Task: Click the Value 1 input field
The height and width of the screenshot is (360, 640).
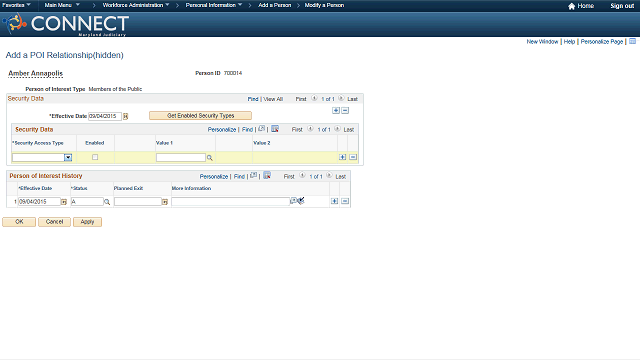Action: (x=181, y=158)
